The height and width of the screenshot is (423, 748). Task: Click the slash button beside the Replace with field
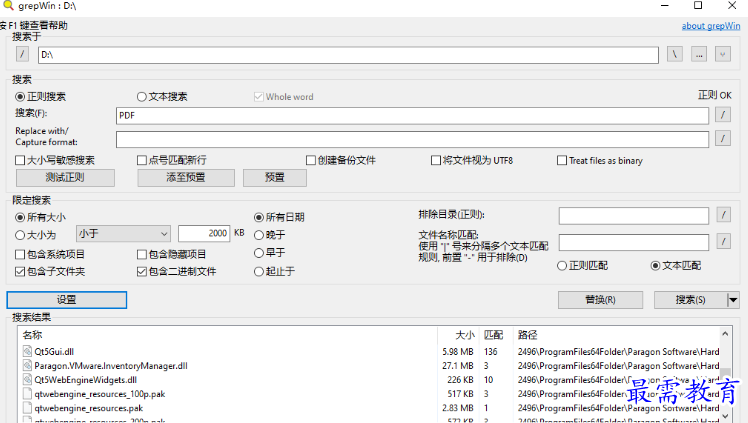(x=723, y=138)
